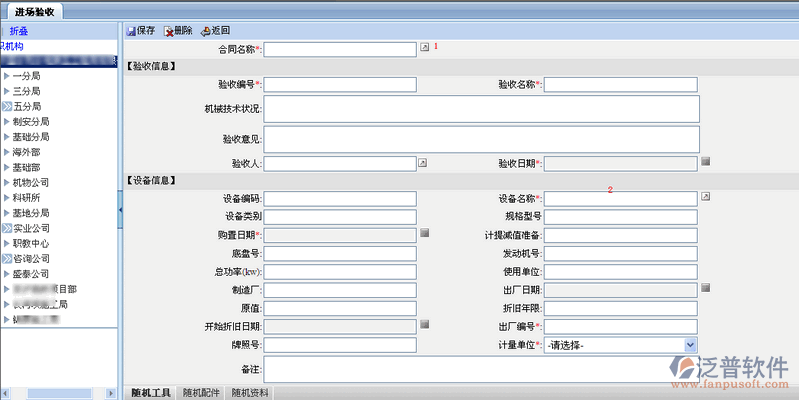Switch to the 随机资料 tab
Image resolution: width=799 pixels, height=400 pixels.
(248, 393)
